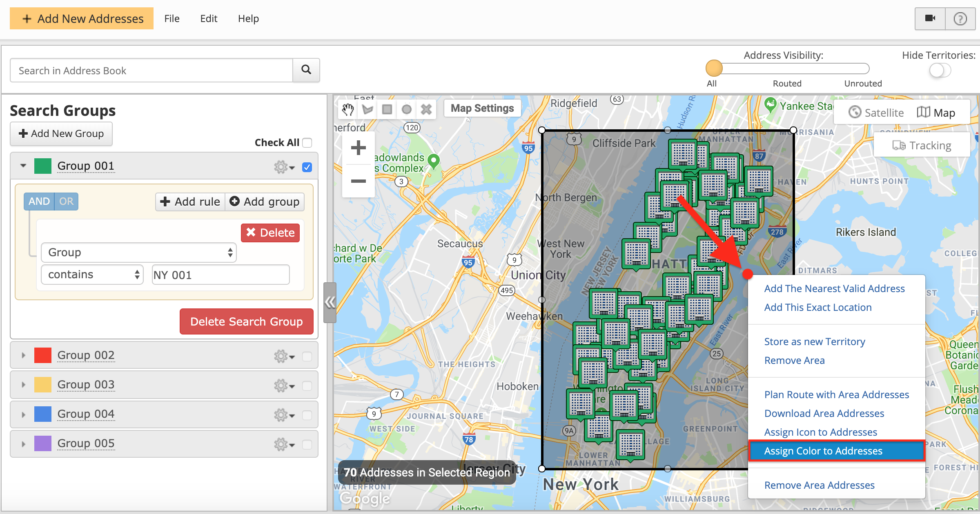Viewport: 980px width, 514px height.
Task: Open the File menu
Action: point(172,19)
